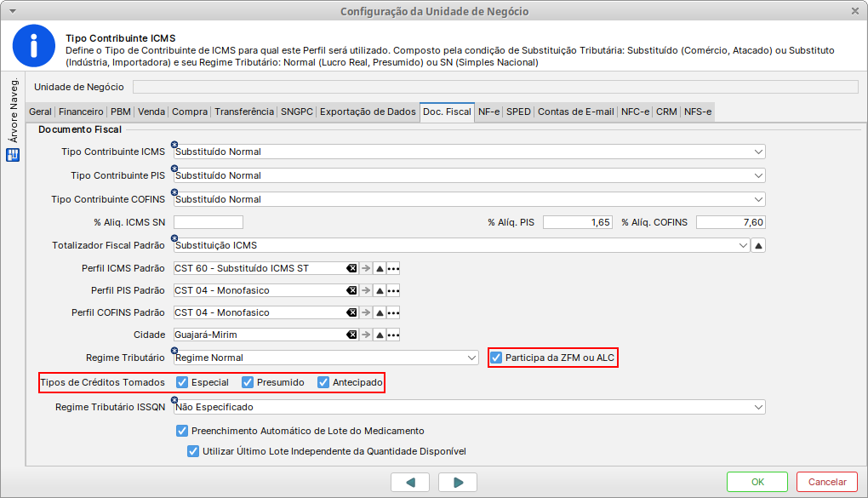Expand the Regime Tributário ISSQN combo box

pos(758,407)
